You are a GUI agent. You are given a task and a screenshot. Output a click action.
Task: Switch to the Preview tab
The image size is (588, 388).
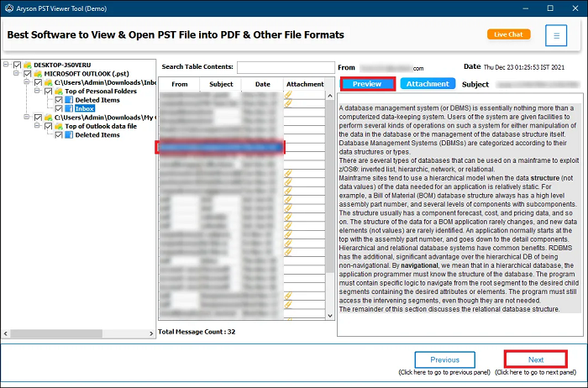[x=368, y=84]
